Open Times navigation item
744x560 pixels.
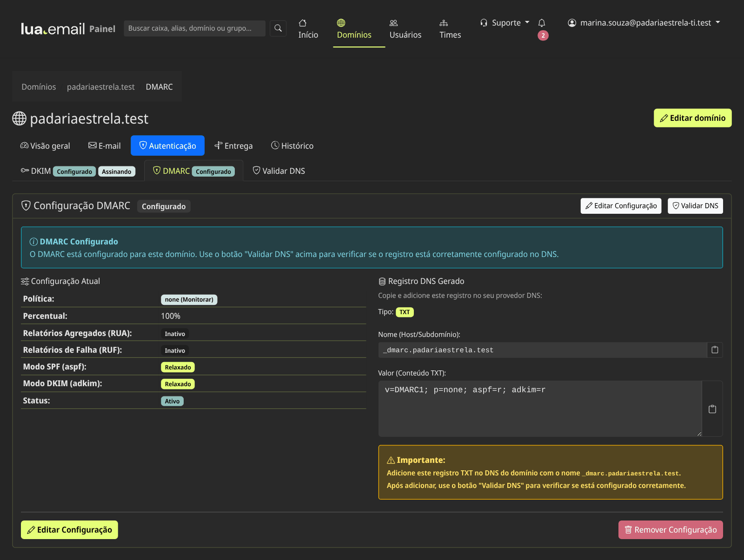[450, 29]
